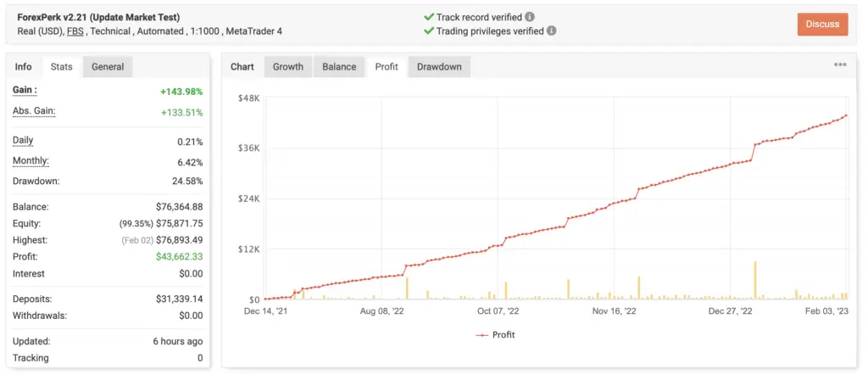Click the Trading privileges verified checkmark
This screenshot has width=868, height=375.
(428, 31)
